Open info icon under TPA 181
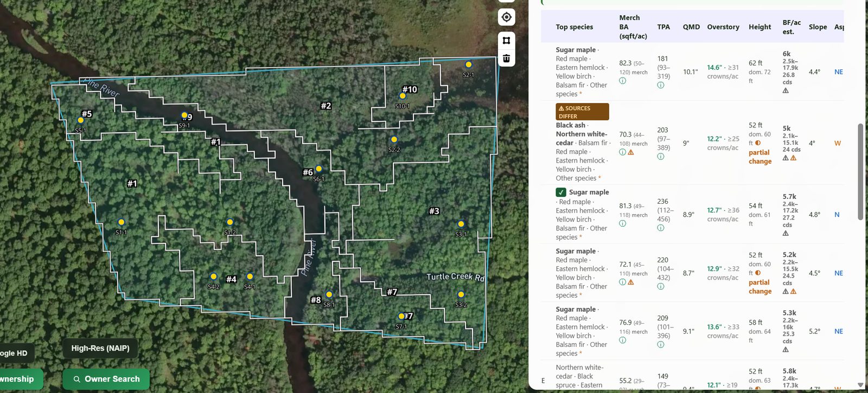Image resolution: width=868 pixels, height=393 pixels. (660, 85)
